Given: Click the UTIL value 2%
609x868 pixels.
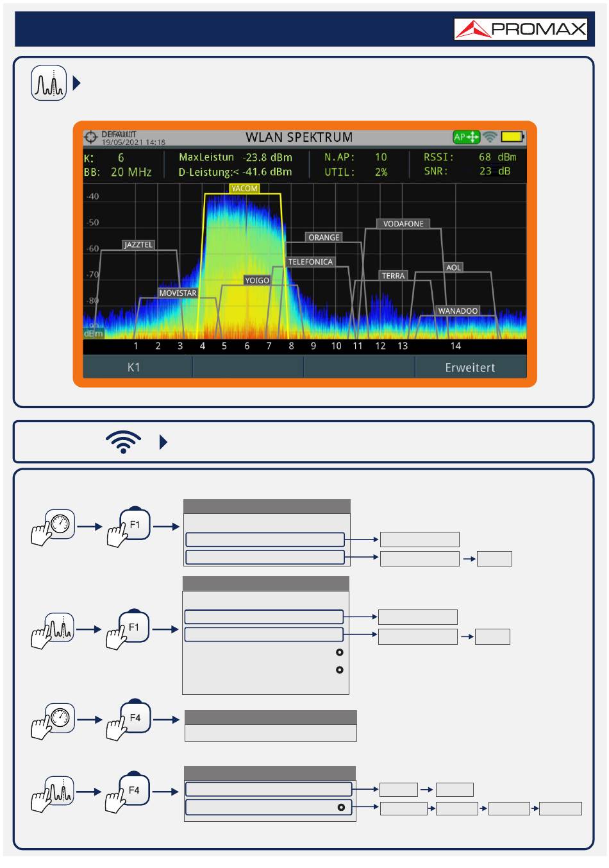Looking at the screenshot, I should coord(381,172).
